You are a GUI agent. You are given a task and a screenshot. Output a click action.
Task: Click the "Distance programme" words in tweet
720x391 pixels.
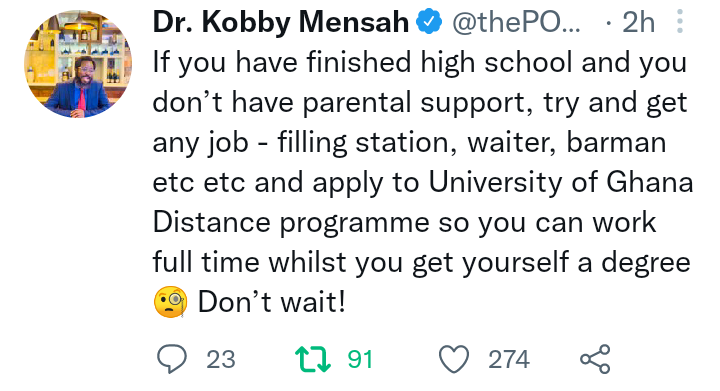click(x=291, y=223)
